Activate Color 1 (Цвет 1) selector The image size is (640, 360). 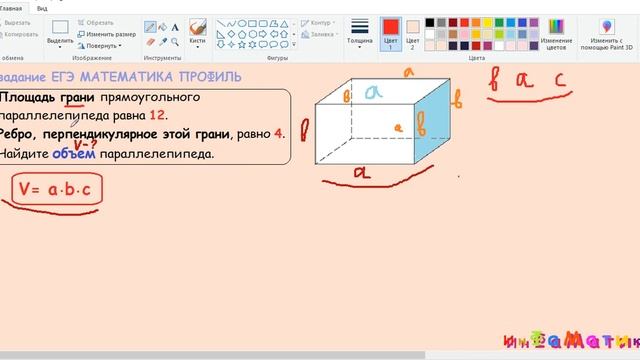point(391,34)
